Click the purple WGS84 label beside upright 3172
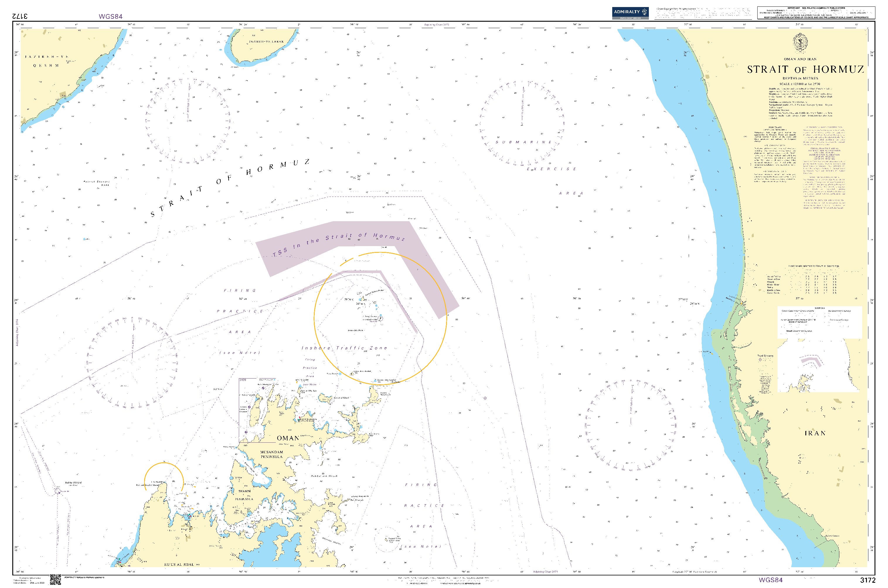 (770, 580)
